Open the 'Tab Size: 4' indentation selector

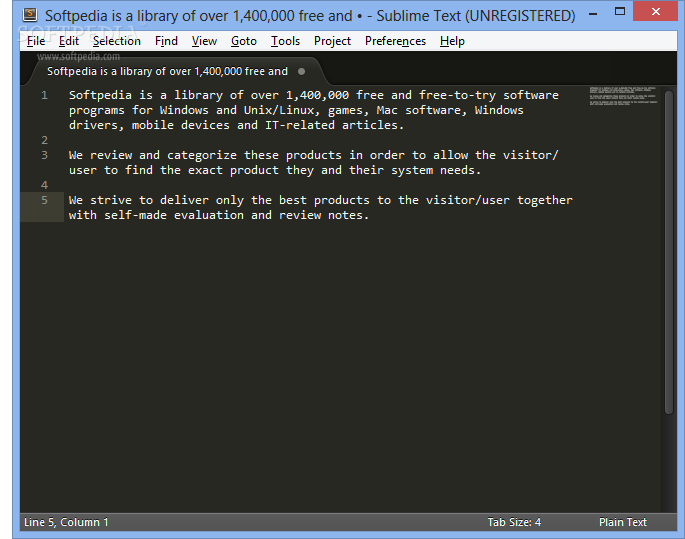coord(514,522)
